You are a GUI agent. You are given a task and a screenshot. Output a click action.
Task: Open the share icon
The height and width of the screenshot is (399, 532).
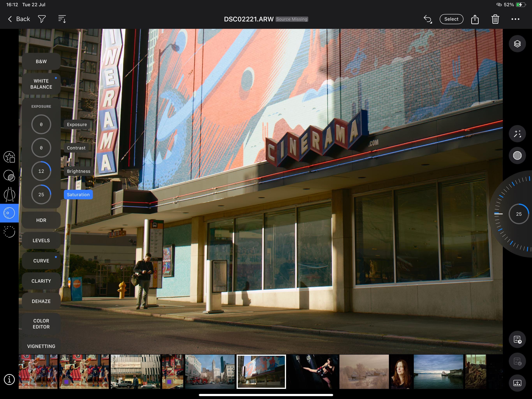pyautogui.click(x=475, y=19)
